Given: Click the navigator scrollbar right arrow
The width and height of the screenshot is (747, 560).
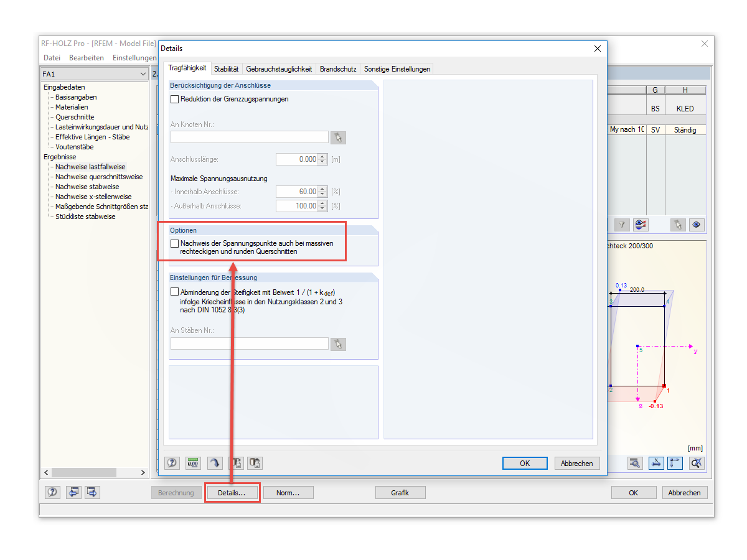Looking at the screenshot, I should (x=143, y=473).
